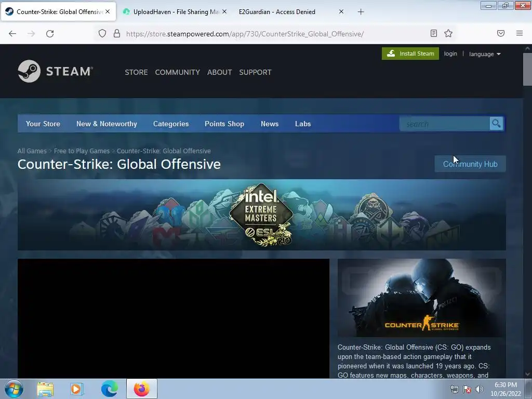Viewport: 532px width, 399px height.
Task: Click the magnifier search button in store
Action: (496, 124)
